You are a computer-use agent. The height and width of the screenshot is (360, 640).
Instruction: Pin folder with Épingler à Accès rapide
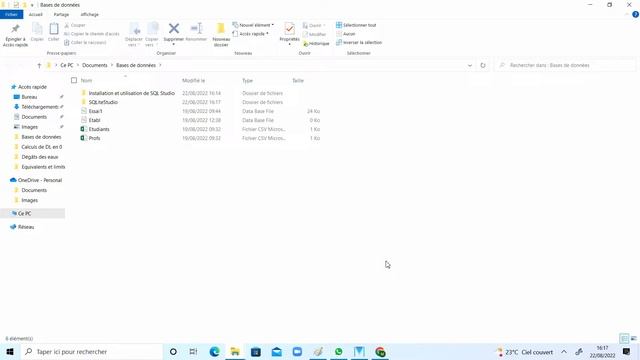point(15,35)
